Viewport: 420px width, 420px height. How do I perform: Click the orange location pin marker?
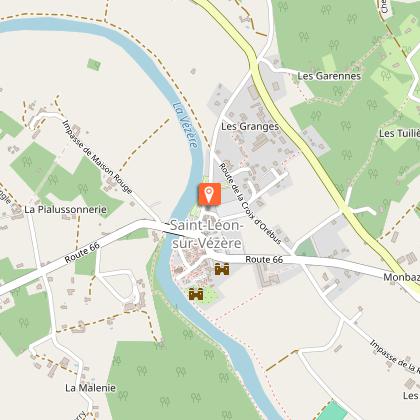pos(209,194)
